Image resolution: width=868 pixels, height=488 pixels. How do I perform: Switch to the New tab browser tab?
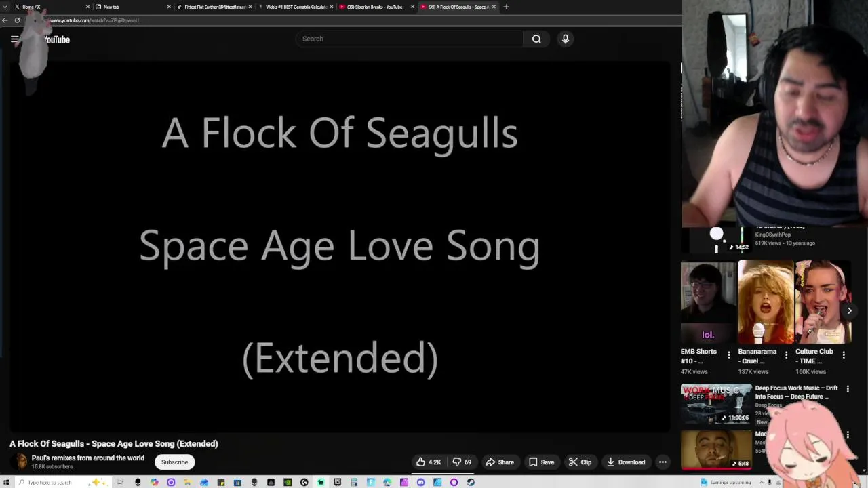[x=132, y=7]
